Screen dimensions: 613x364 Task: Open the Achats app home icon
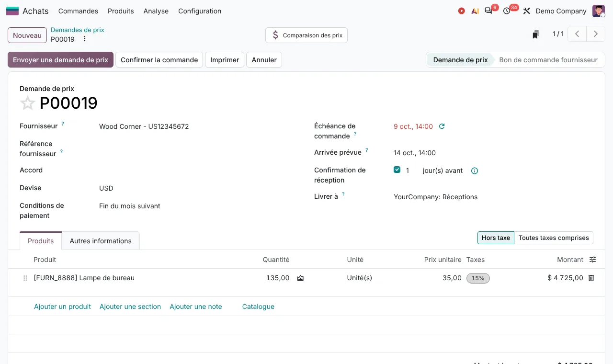[12, 11]
